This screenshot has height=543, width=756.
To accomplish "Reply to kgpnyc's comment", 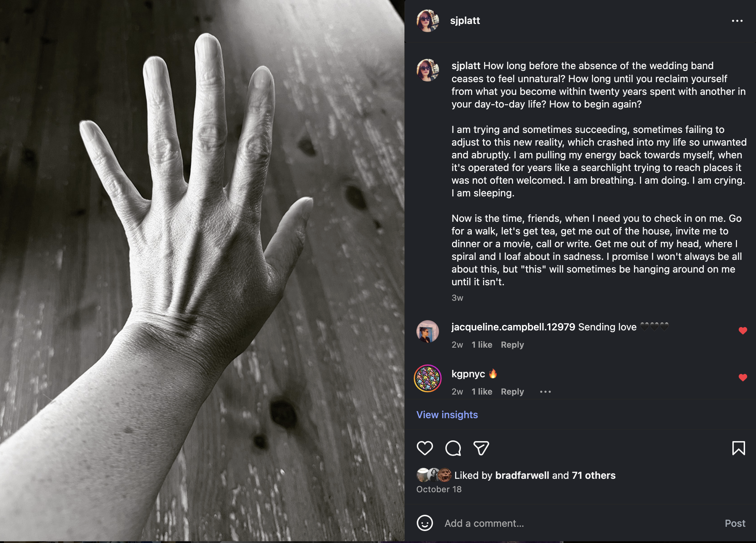I will pos(512,391).
